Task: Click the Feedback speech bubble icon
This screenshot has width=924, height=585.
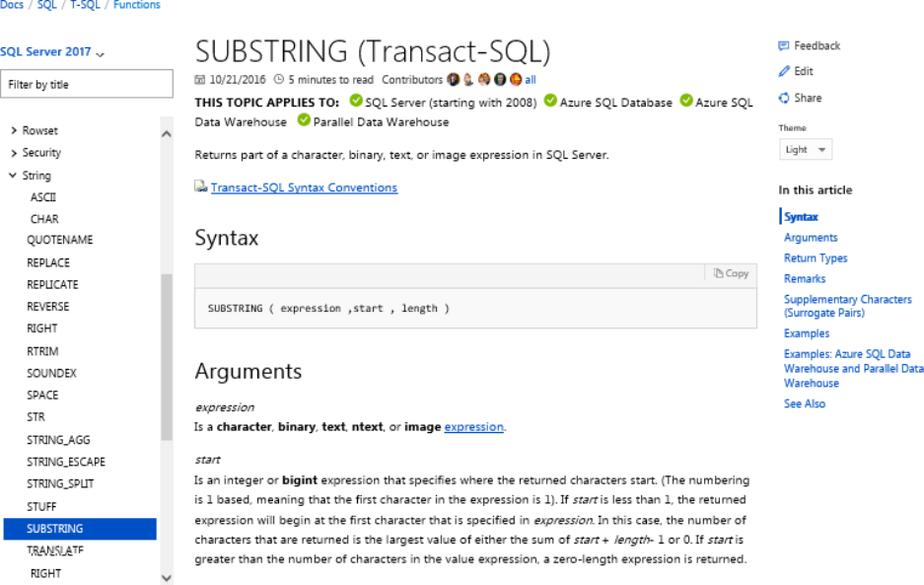Action: click(x=784, y=45)
